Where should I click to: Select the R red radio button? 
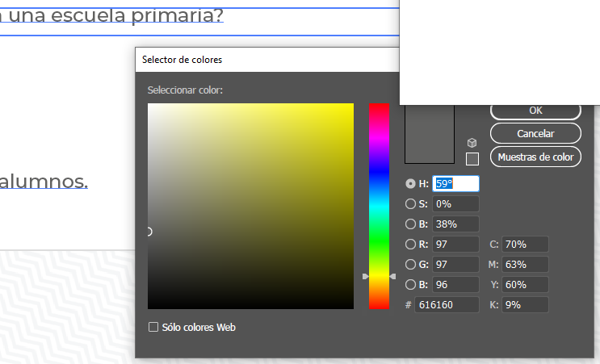tap(410, 245)
